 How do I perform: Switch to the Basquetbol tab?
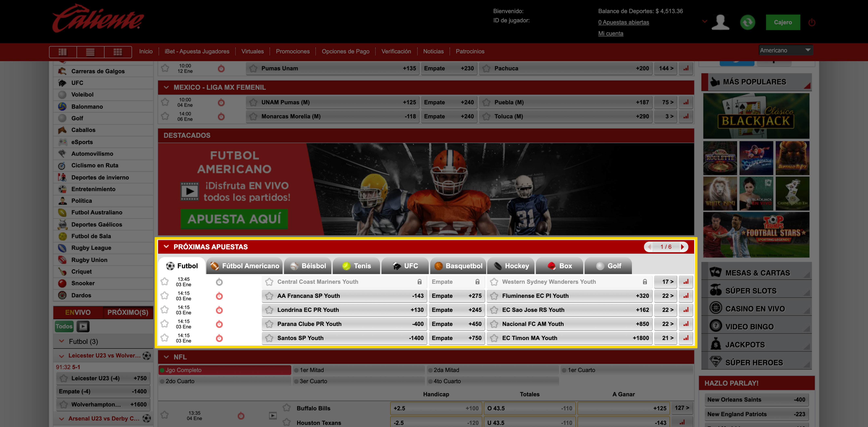[x=458, y=266]
